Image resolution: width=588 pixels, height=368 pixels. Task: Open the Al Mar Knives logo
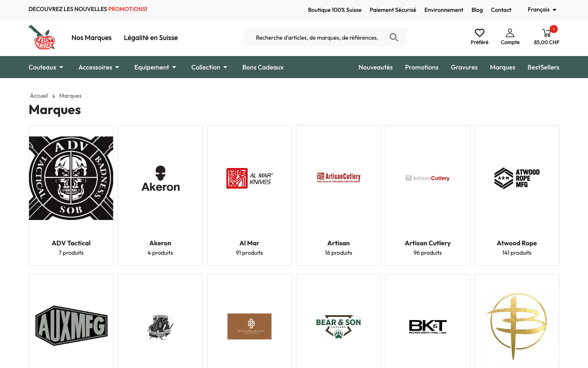pyautogui.click(x=249, y=178)
